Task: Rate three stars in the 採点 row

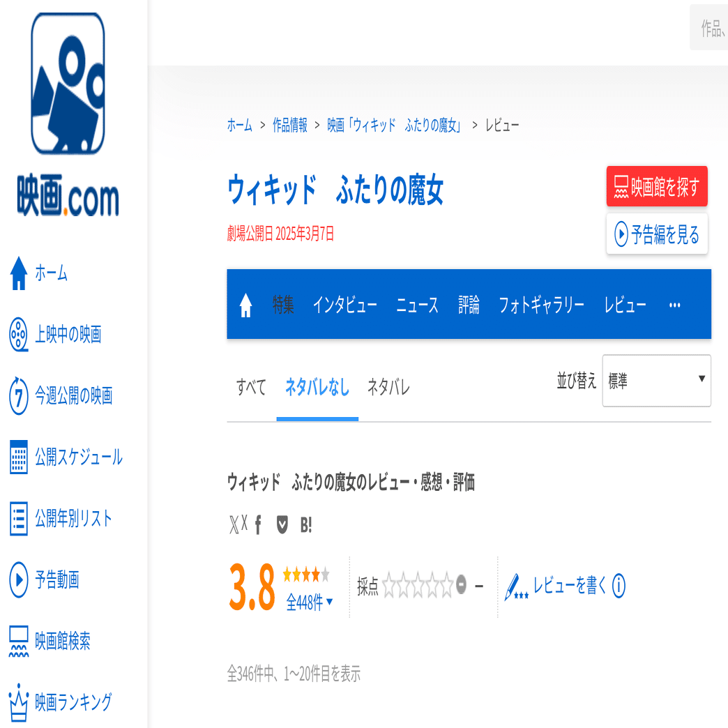Action: pyautogui.click(x=418, y=585)
